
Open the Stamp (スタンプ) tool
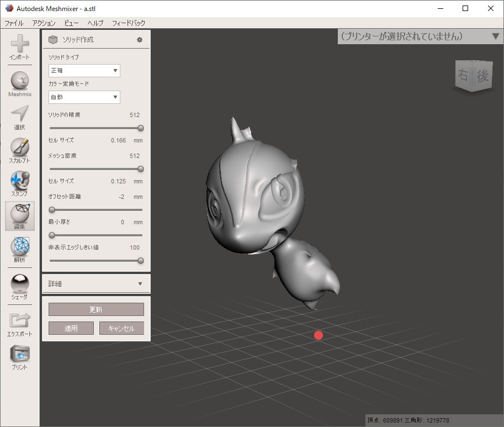coord(20,183)
